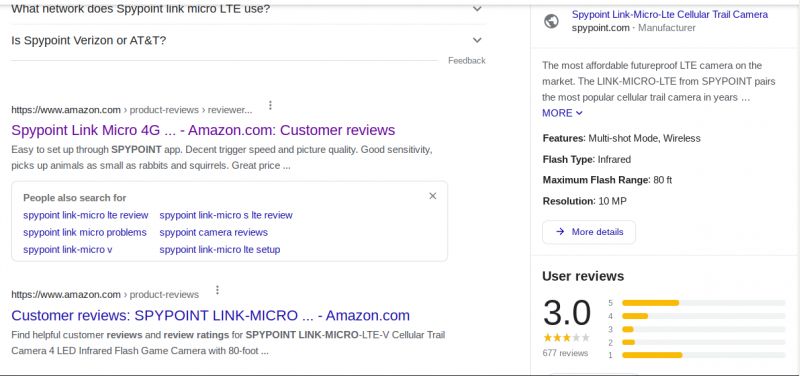Screen dimensions: 800x376
Task: Click the 677 reviews count
Action: coord(565,353)
